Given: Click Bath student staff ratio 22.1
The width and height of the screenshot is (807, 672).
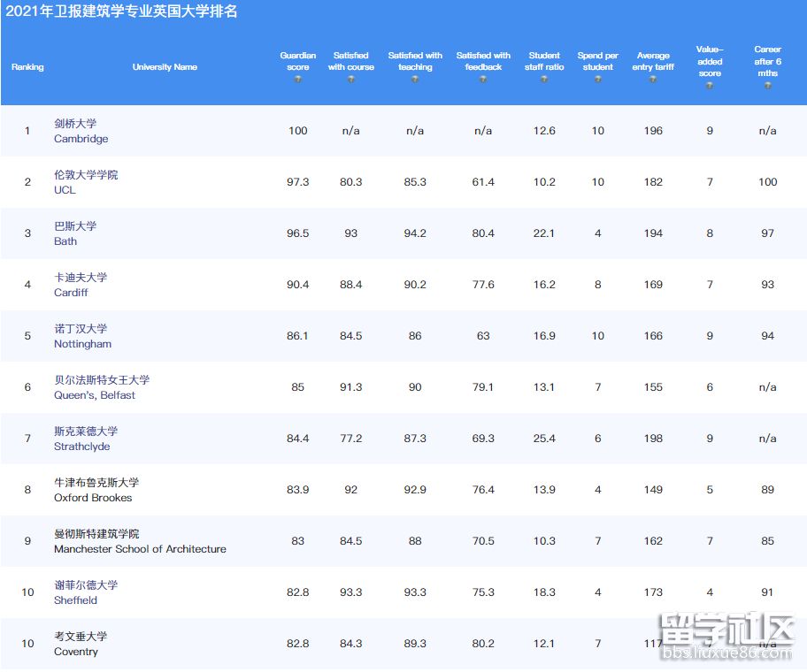Looking at the screenshot, I should coord(544,233).
